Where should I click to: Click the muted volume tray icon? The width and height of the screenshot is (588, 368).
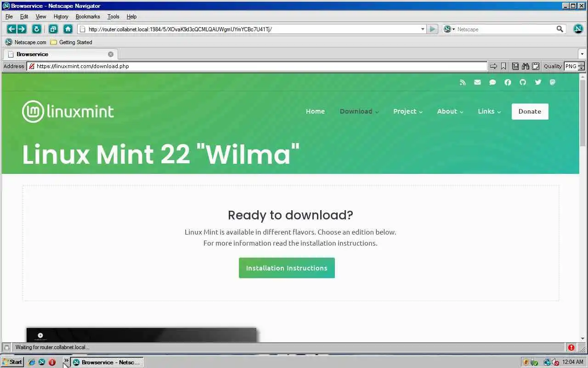pos(555,362)
